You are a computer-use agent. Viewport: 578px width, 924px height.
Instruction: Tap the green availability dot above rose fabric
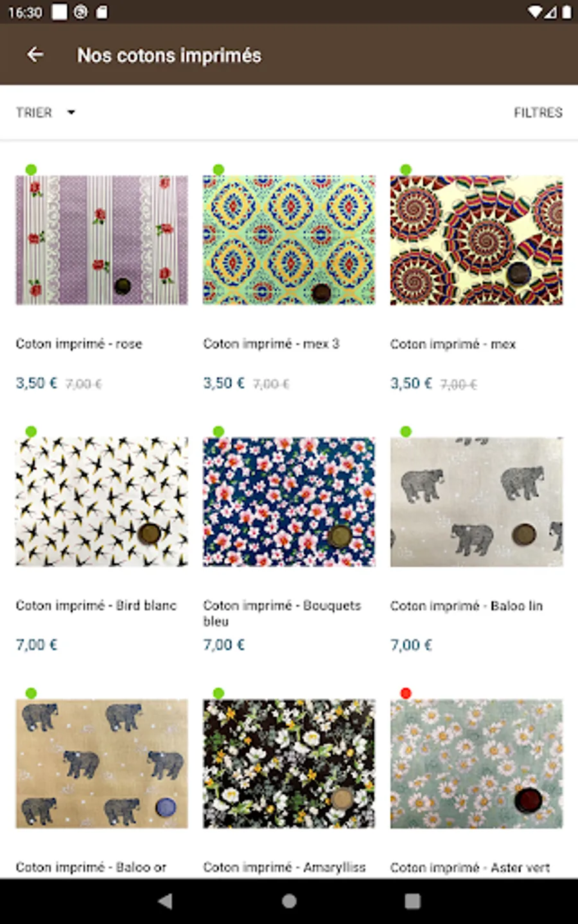click(31, 169)
